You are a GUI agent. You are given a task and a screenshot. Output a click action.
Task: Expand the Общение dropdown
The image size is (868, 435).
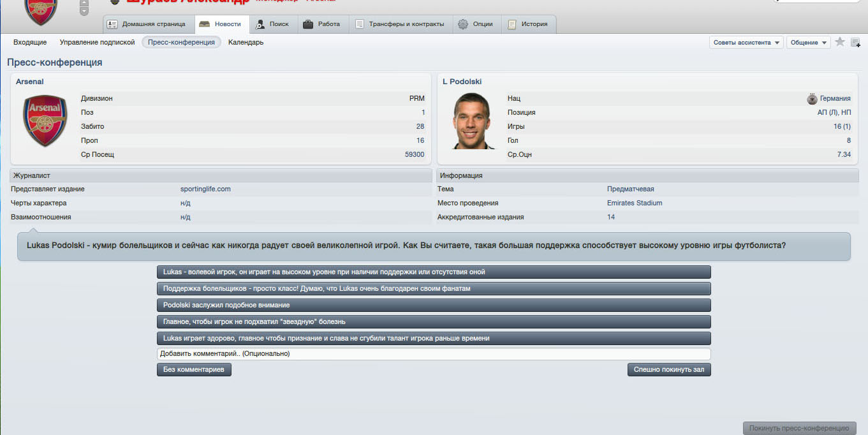(808, 43)
